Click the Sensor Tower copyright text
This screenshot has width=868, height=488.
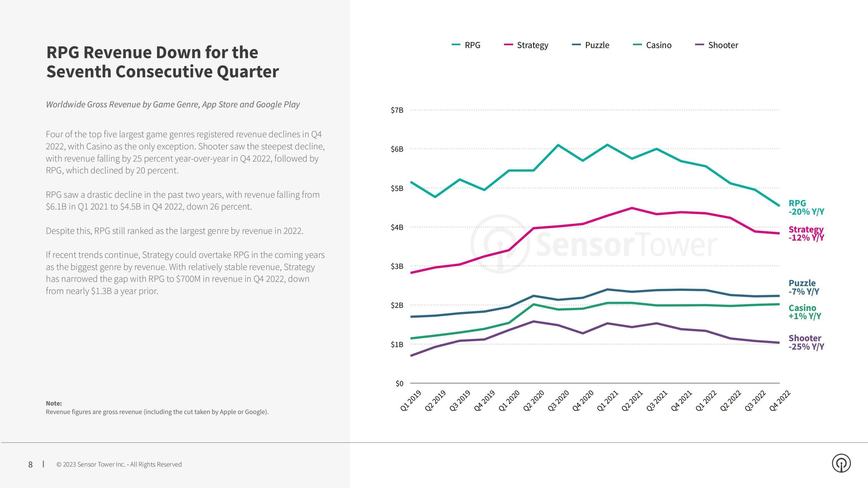click(x=119, y=465)
